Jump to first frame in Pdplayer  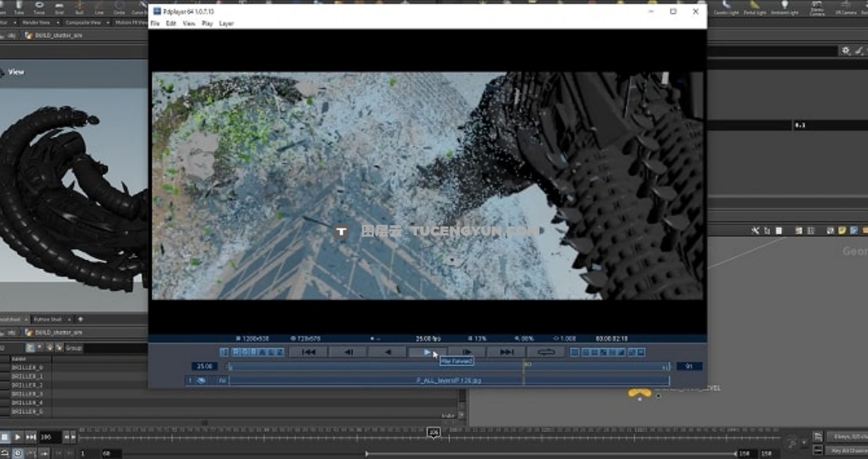308,352
